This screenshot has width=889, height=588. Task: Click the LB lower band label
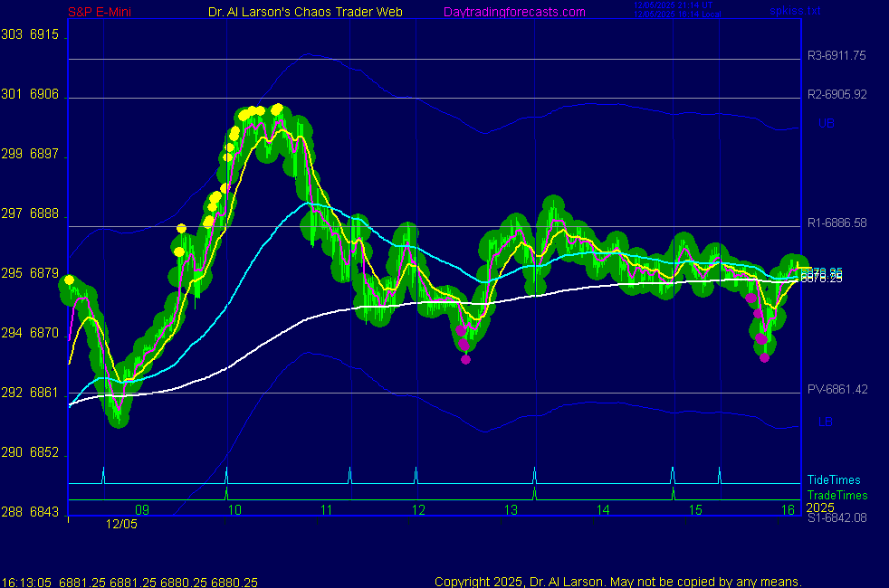click(x=826, y=422)
